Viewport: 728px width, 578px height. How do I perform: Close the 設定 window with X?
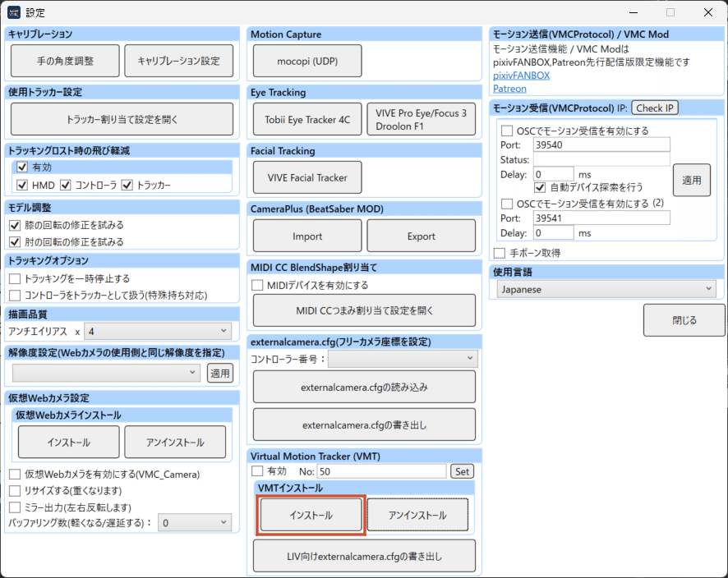coord(707,12)
